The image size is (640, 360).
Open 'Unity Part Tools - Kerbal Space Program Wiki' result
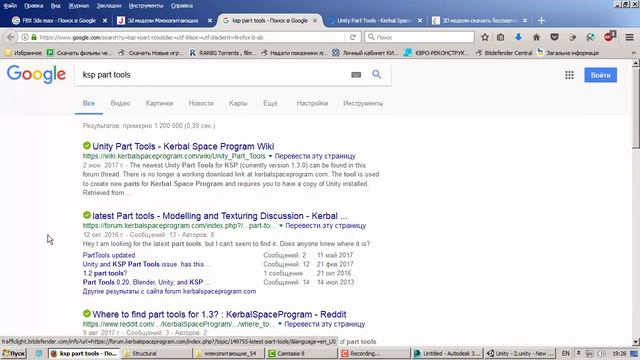point(183,146)
